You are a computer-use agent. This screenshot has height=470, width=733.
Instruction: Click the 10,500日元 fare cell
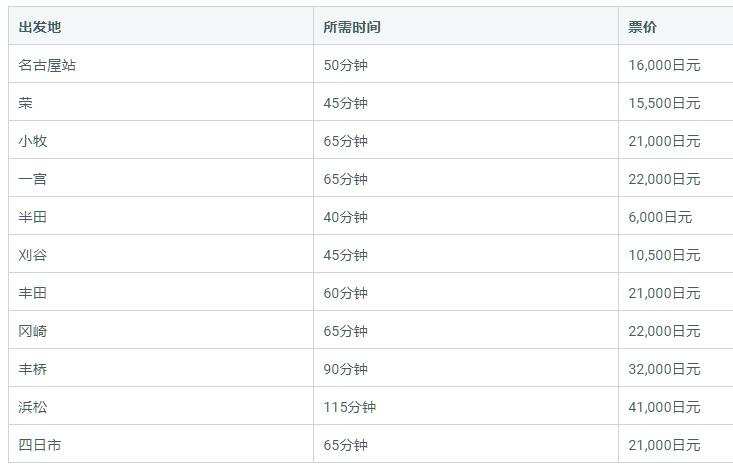click(x=664, y=255)
